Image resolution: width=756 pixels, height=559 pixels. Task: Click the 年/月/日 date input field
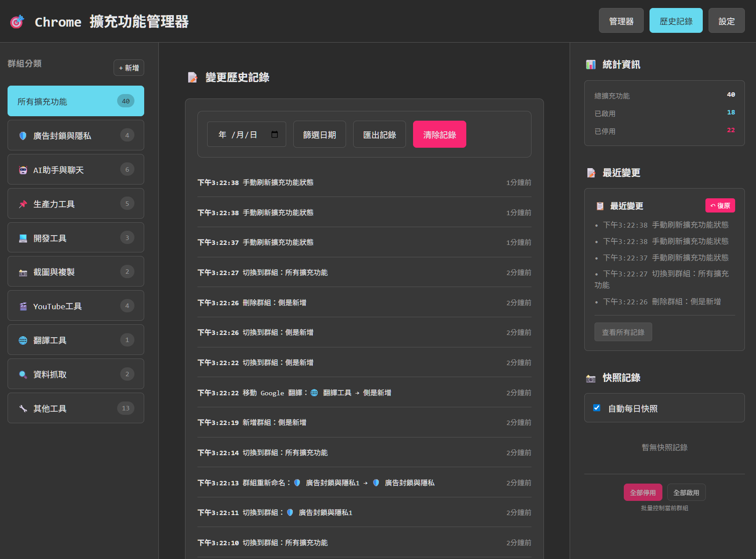[x=238, y=134]
